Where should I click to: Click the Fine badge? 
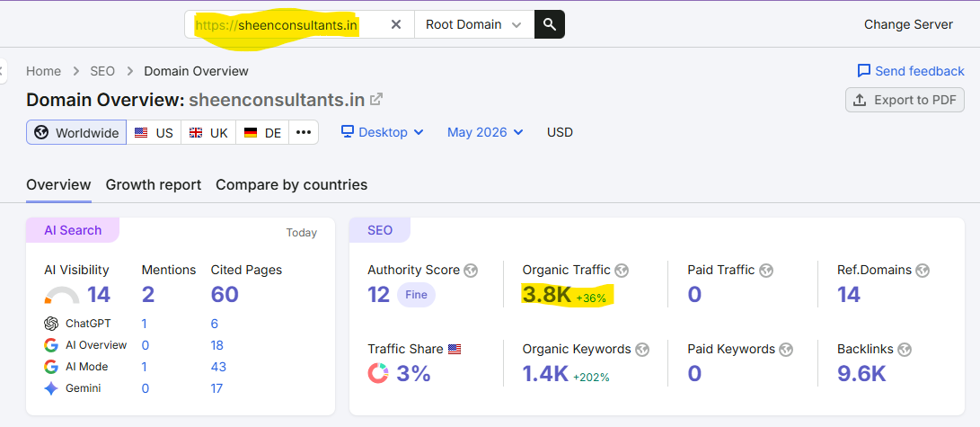point(416,295)
